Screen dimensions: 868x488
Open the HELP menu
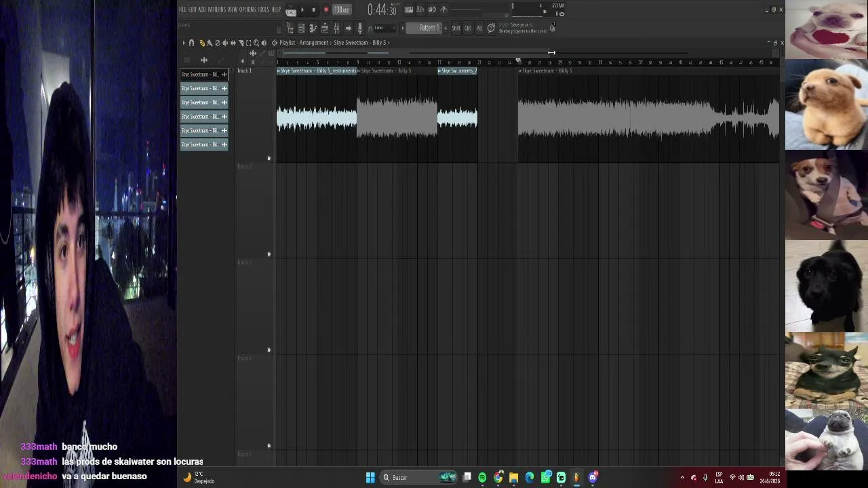pos(276,9)
